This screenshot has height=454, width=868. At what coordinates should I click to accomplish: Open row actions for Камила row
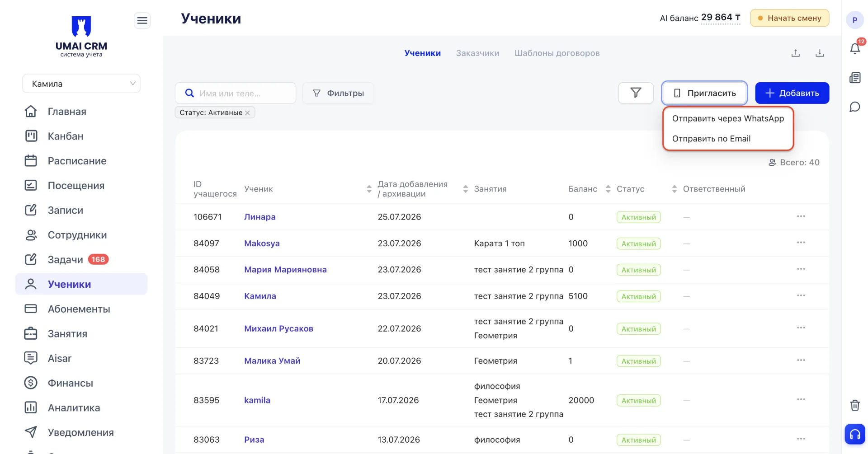click(x=801, y=295)
